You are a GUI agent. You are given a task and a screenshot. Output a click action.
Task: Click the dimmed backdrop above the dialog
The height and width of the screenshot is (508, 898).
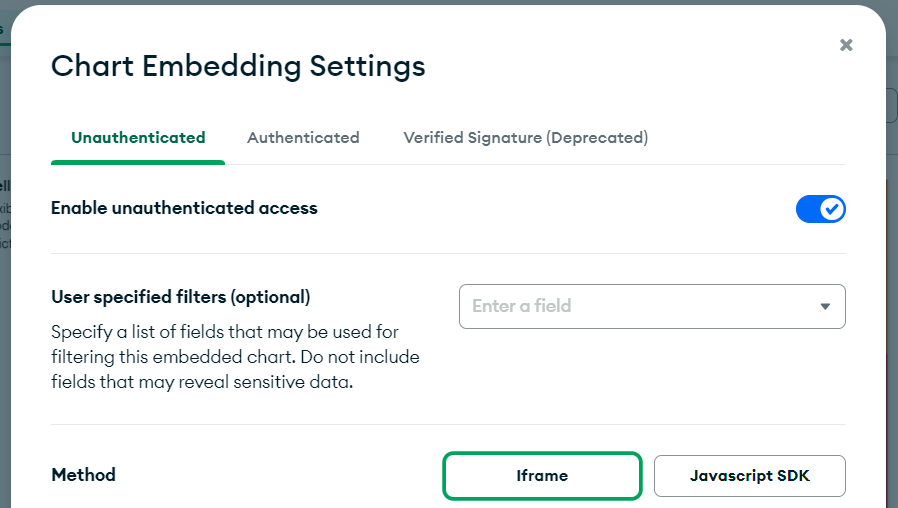[450, 2]
